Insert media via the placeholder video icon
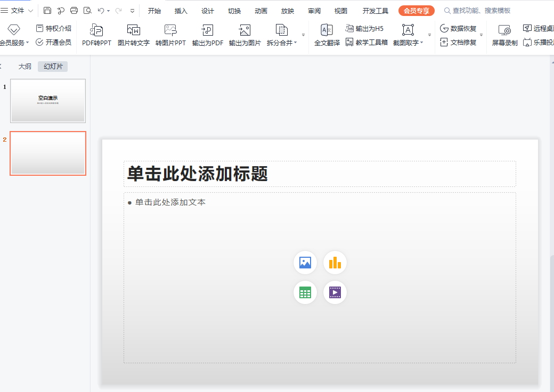Screen dimensions: 554x392 coord(335,292)
